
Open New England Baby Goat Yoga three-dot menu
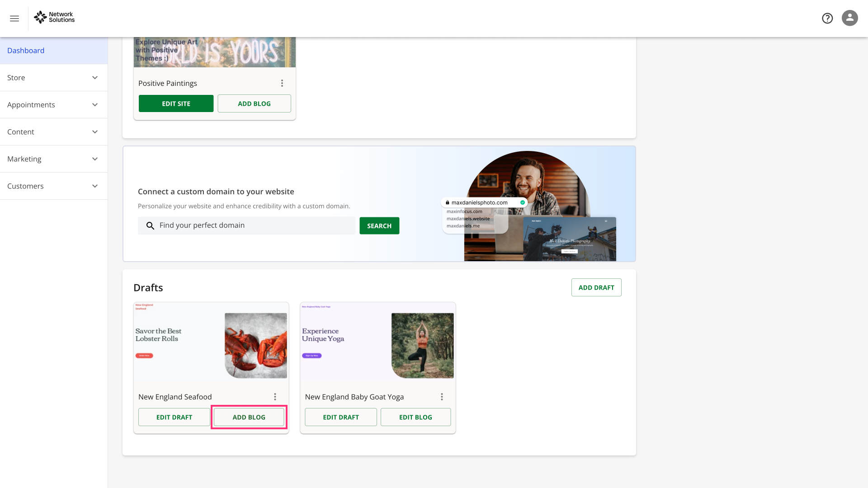pyautogui.click(x=442, y=397)
